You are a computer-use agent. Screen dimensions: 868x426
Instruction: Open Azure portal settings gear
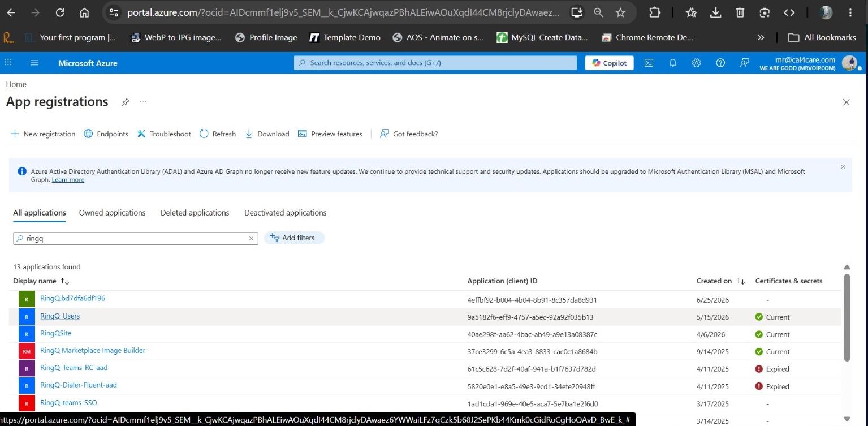[697, 63]
